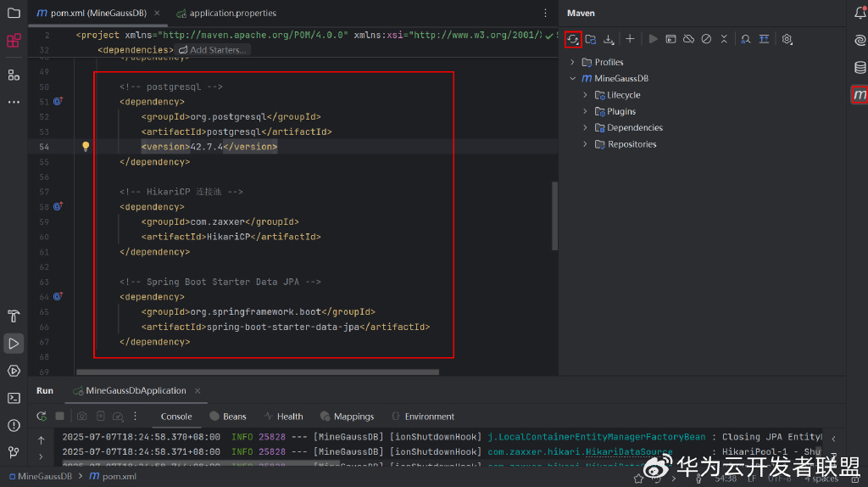Screen dimensions: 868x487
Task: Open Run toolbar more options
Action: point(135,416)
